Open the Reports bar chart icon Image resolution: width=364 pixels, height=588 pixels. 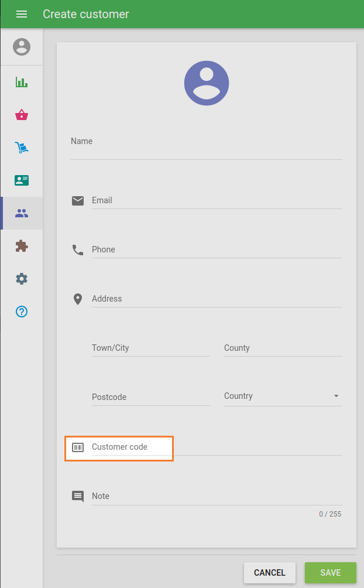click(x=22, y=82)
